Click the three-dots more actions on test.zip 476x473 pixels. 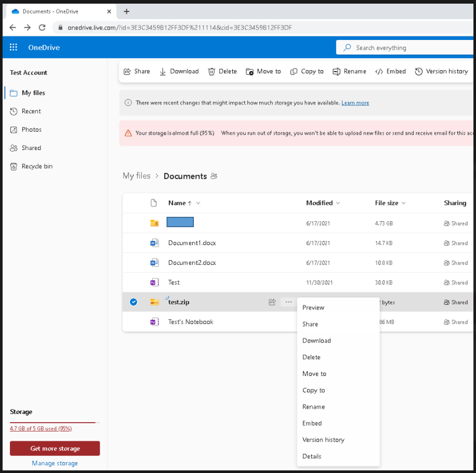[x=289, y=302]
